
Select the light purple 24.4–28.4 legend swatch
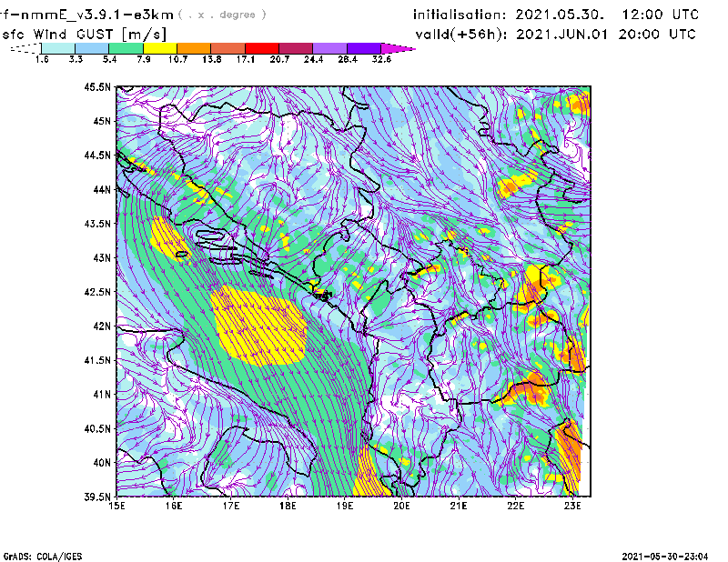pos(329,48)
